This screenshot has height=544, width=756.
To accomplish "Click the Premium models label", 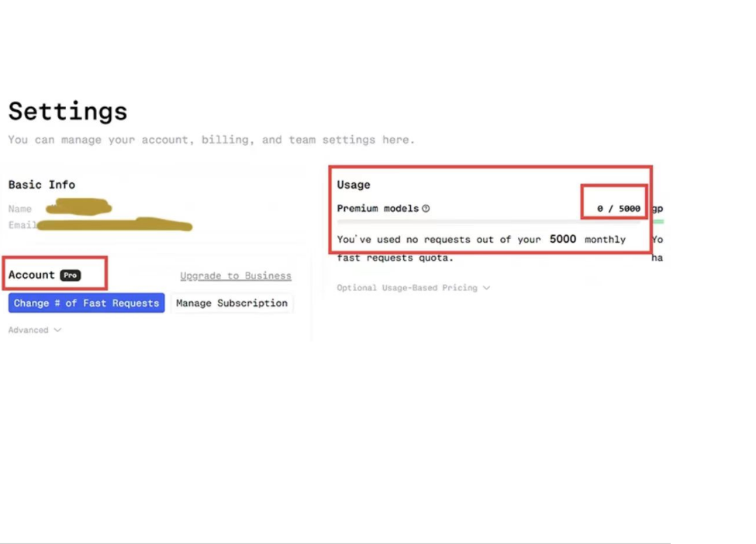I will pyautogui.click(x=378, y=209).
